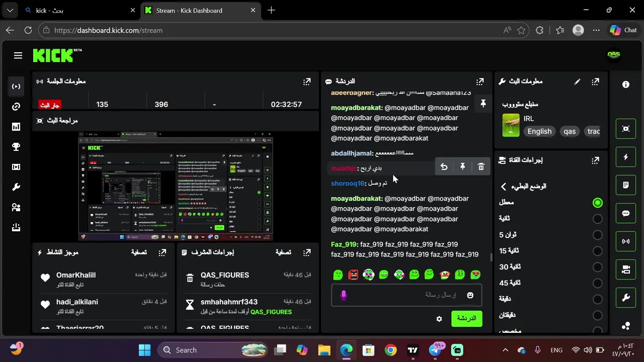Reply to muathjo's message
The width and height of the screenshot is (644, 362).
(x=444, y=167)
